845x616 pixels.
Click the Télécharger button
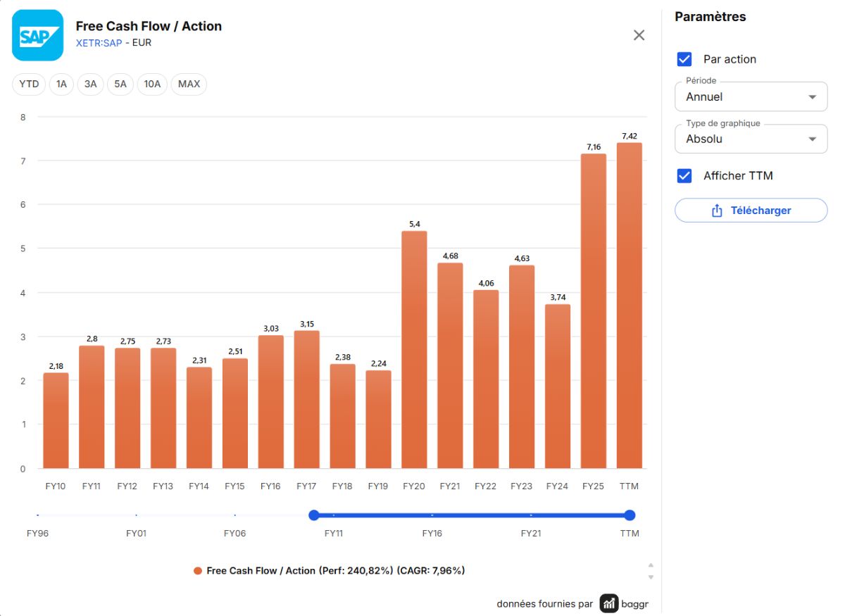tap(751, 210)
